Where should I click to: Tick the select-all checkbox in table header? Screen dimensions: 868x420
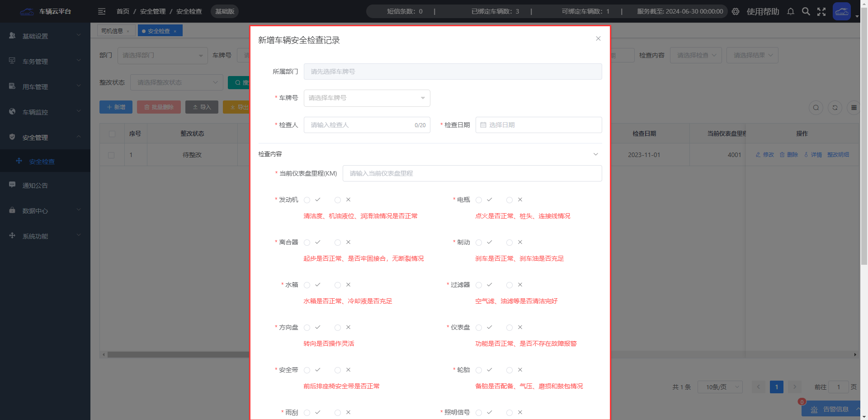112,134
